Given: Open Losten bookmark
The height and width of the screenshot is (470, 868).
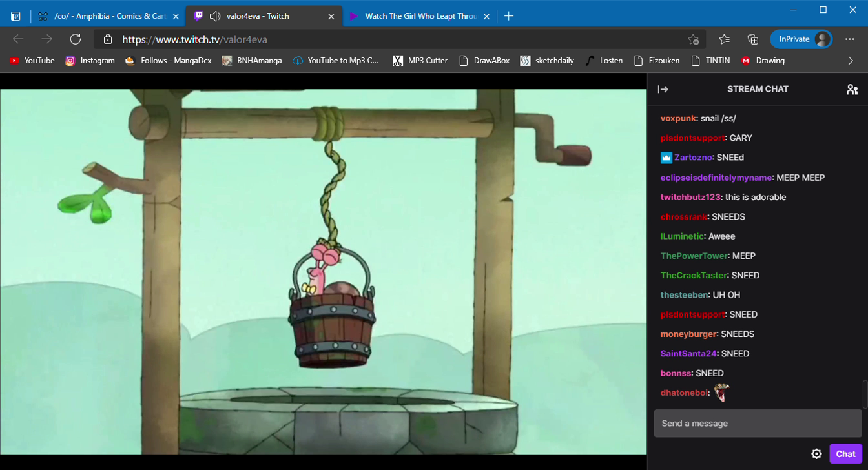Looking at the screenshot, I should click(x=604, y=61).
